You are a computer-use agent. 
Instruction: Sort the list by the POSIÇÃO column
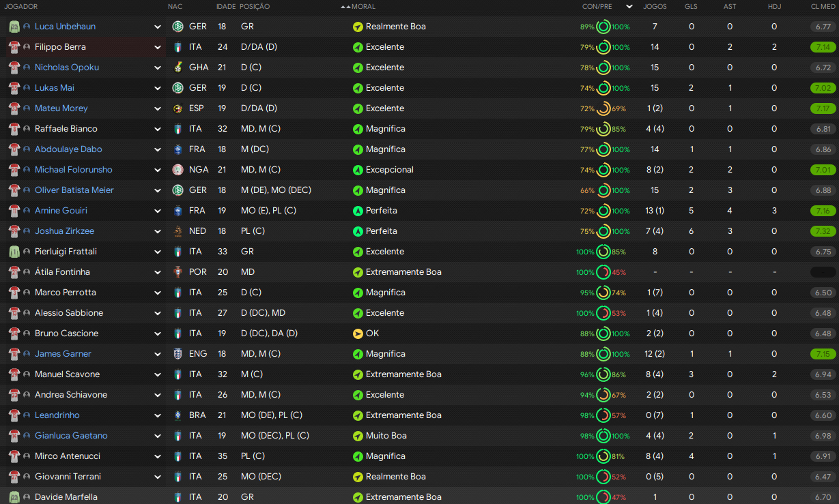tap(255, 6)
